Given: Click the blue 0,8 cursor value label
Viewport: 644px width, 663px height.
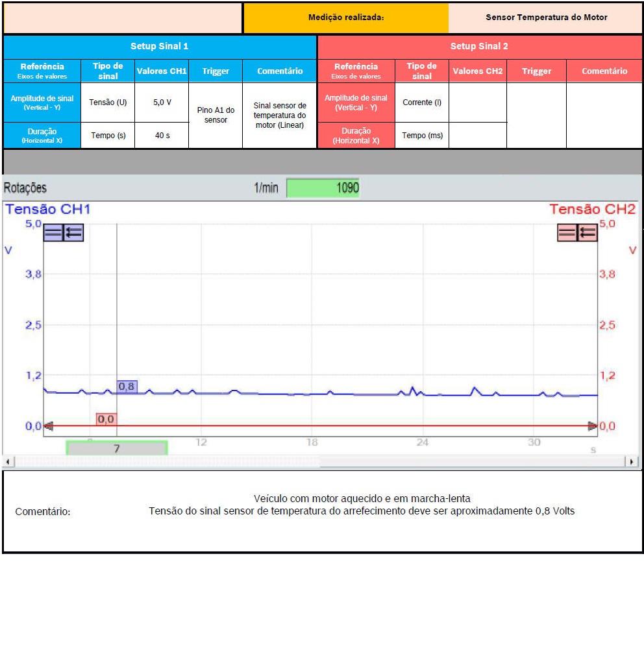Looking at the screenshot, I should [x=127, y=387].
